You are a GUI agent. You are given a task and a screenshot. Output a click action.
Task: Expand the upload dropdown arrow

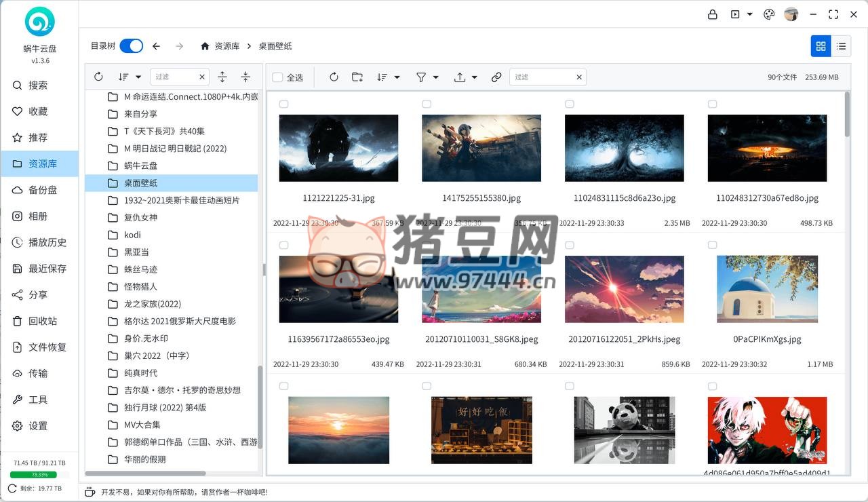point(475,77)
